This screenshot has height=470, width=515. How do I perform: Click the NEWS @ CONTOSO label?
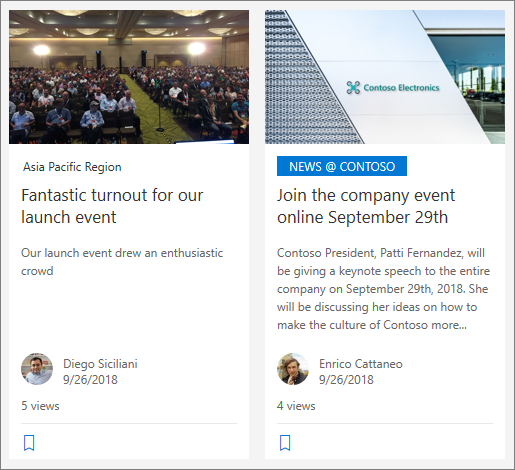(x=342, y=166)
